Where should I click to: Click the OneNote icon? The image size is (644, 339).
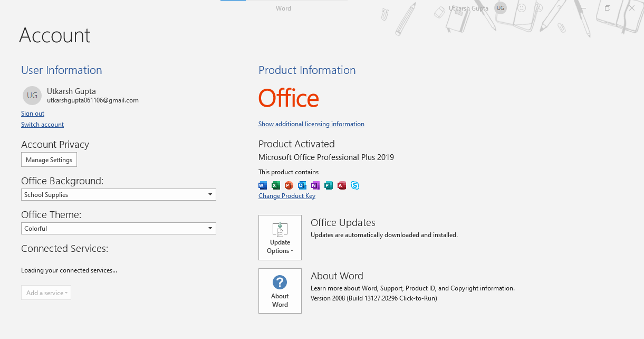[315, 185]
